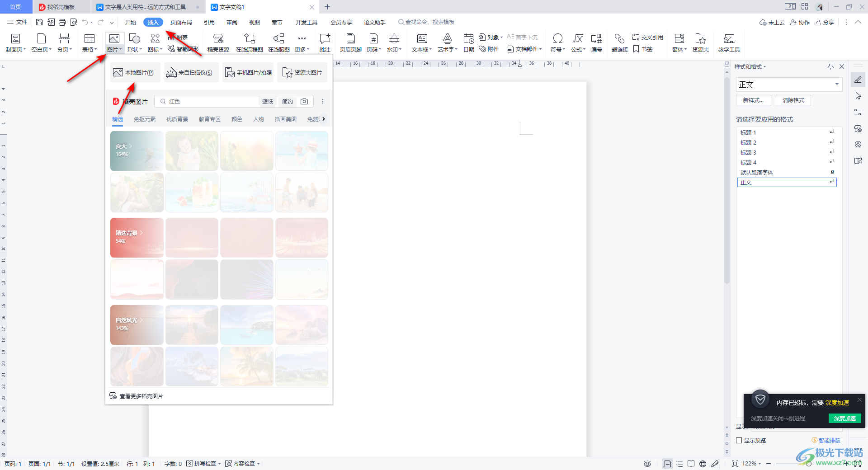Insert a hyperlink (超链接)
The height and width of the screenshot is (470, 868).
(x=620, y=43)
